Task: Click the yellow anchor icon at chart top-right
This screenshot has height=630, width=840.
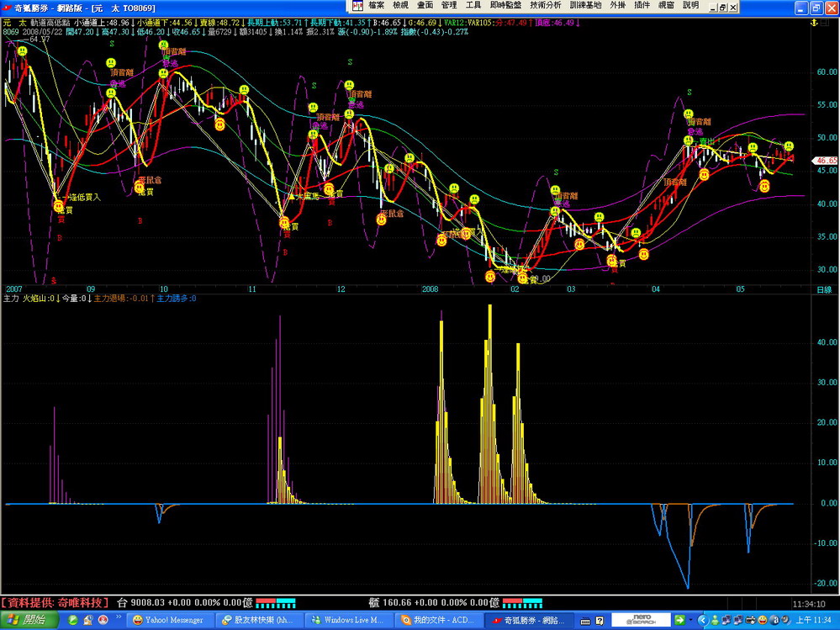Action: [x=812, y=23]
